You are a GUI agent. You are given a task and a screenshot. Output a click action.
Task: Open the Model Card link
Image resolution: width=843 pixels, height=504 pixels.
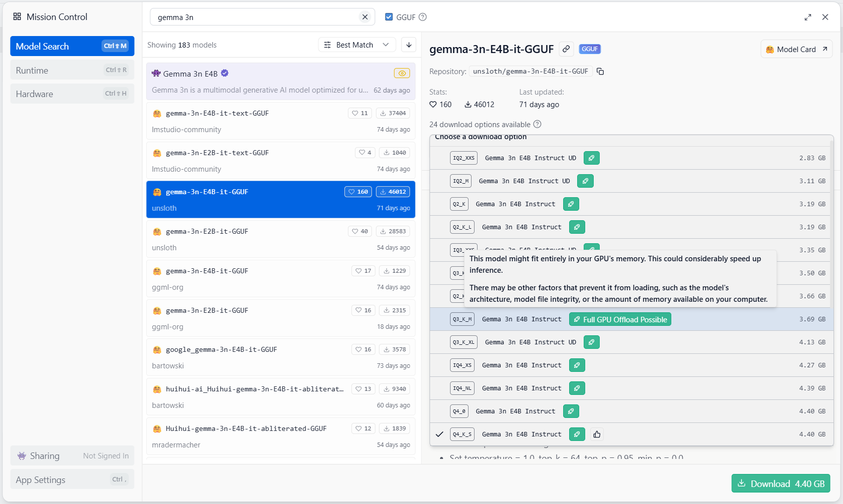tap(796, 49)
